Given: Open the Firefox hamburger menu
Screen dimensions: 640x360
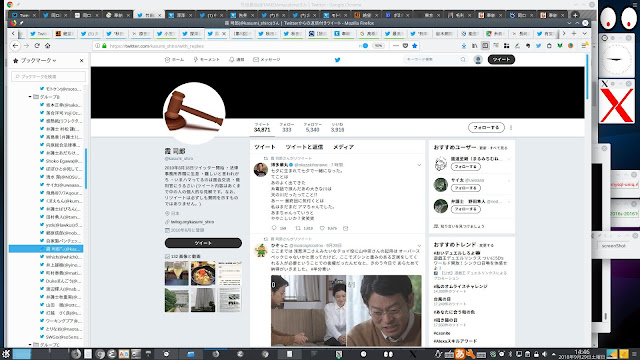Looking at the screenshot, I should 584,46.
